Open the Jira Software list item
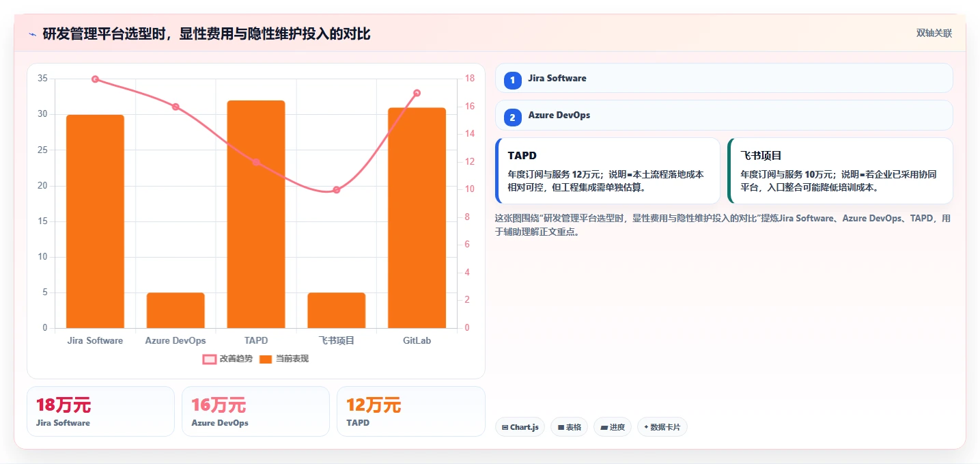 [x=723, y=78]
